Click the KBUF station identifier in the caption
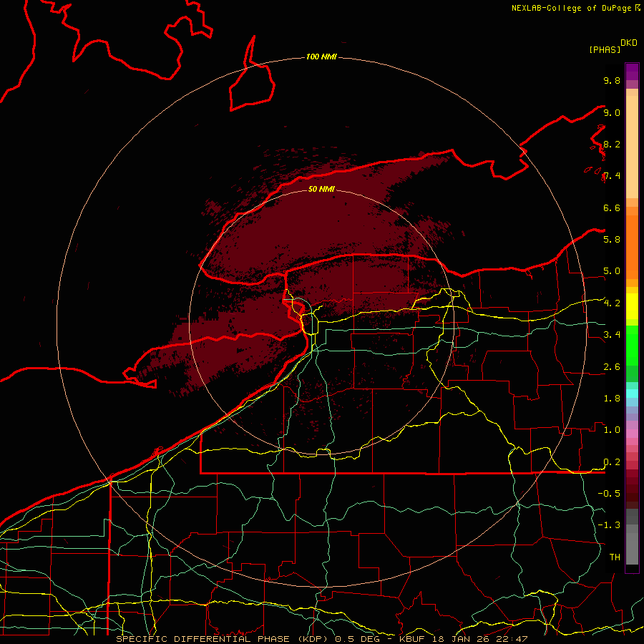This screenshot has width=644, height=644. (411, 639)
